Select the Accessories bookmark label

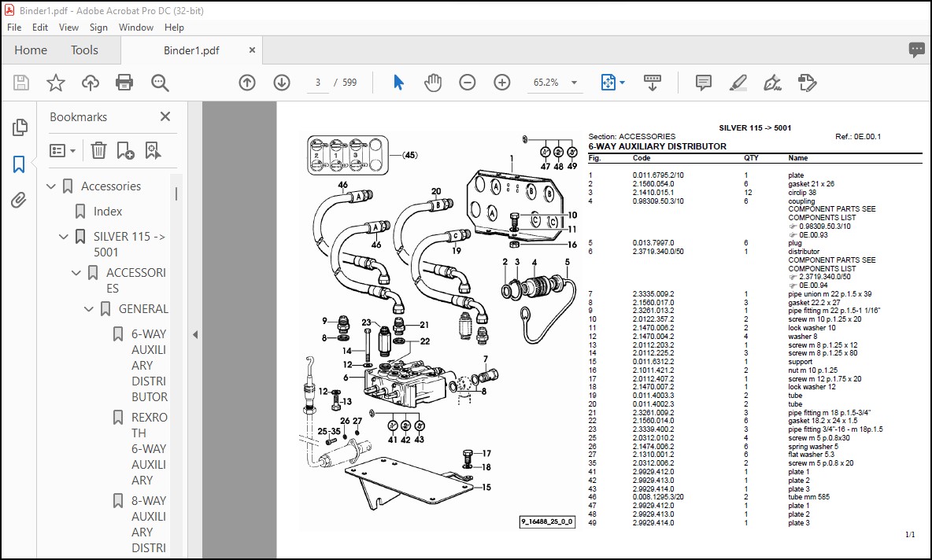click(x=111, y=186)
